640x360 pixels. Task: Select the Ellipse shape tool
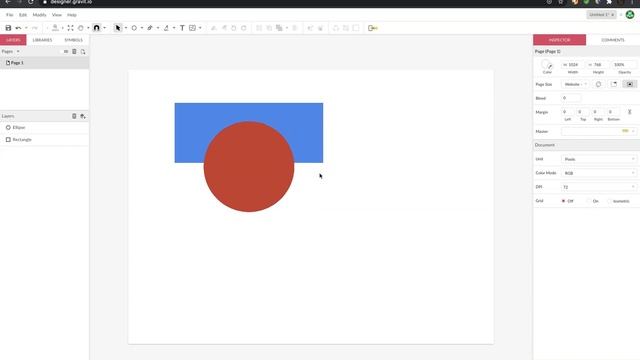coord(134,28)
